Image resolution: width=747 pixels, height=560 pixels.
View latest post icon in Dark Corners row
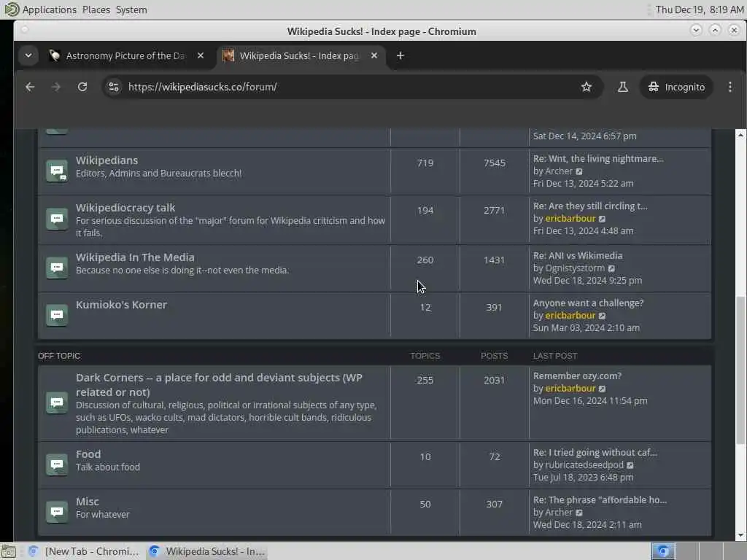[x=602, y=389]
